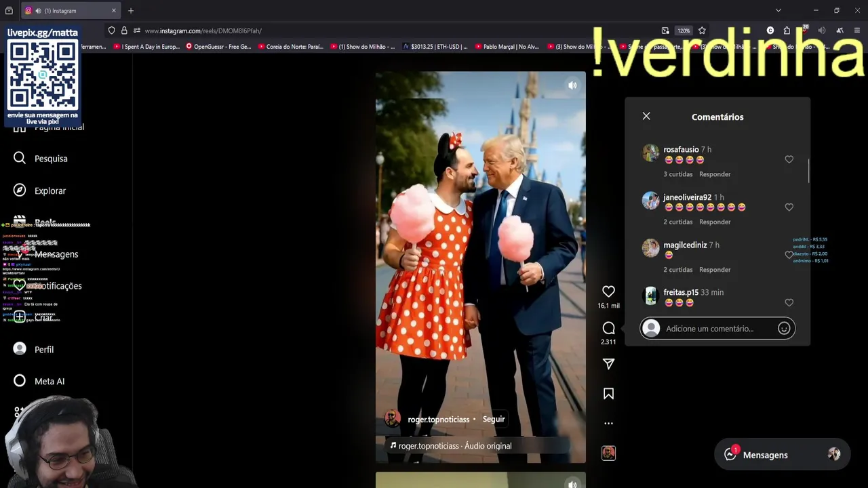Go to Explorar in the sidebar

(50, 190)
